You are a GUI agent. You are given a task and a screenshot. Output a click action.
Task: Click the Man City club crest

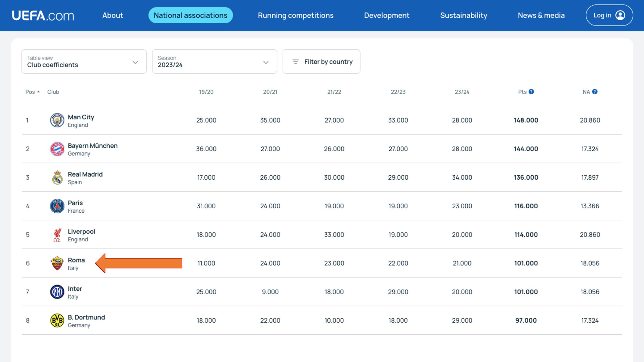(57, 120)
